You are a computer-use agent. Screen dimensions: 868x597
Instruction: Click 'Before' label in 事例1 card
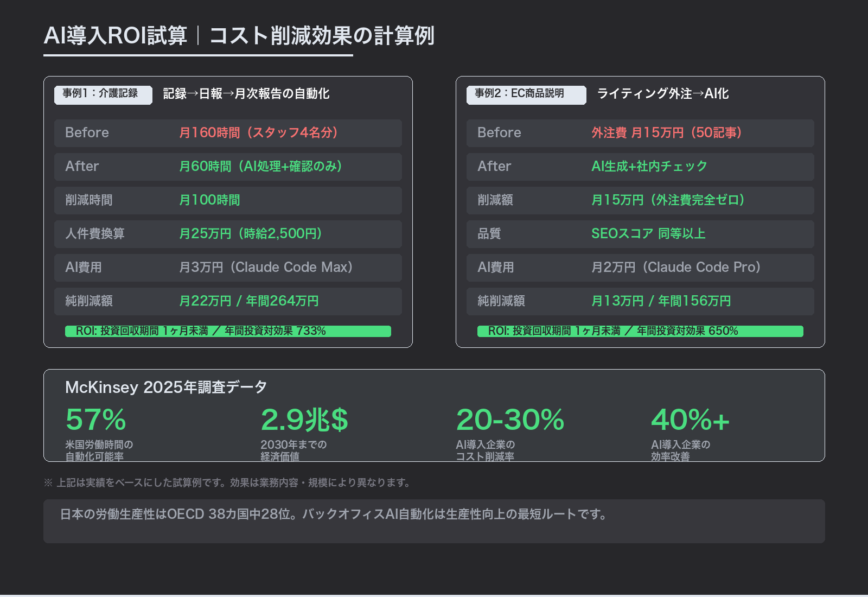coord(87,133)
